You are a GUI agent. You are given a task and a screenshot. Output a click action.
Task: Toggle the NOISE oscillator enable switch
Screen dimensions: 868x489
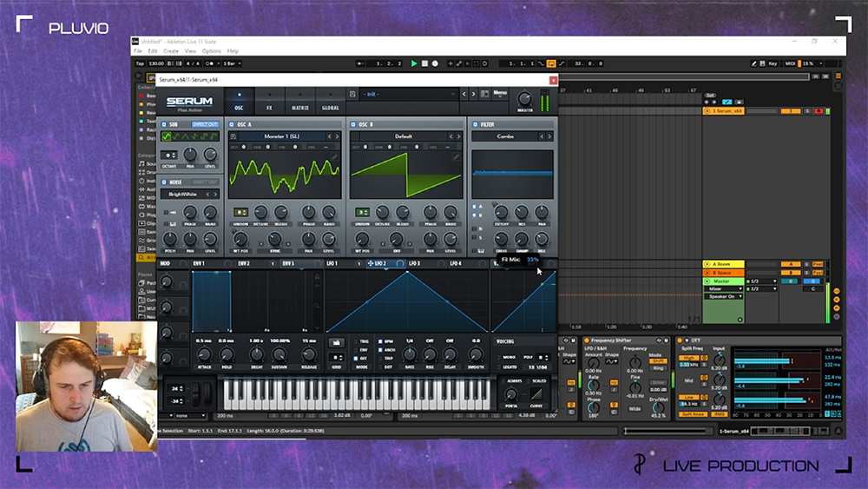164,182
